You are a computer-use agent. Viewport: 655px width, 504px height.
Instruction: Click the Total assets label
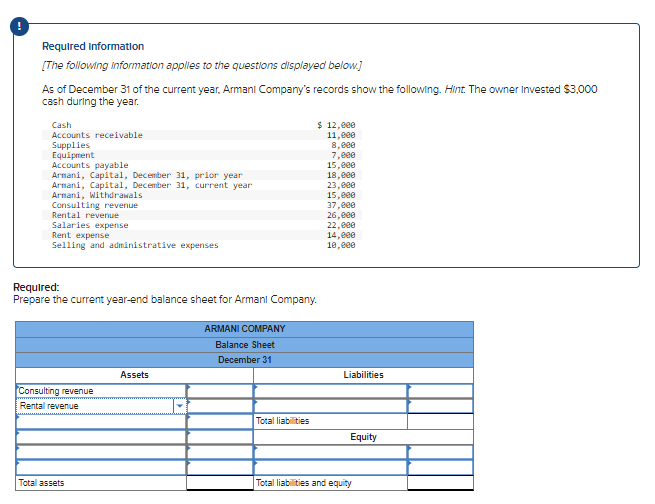(x=41, y=483)
